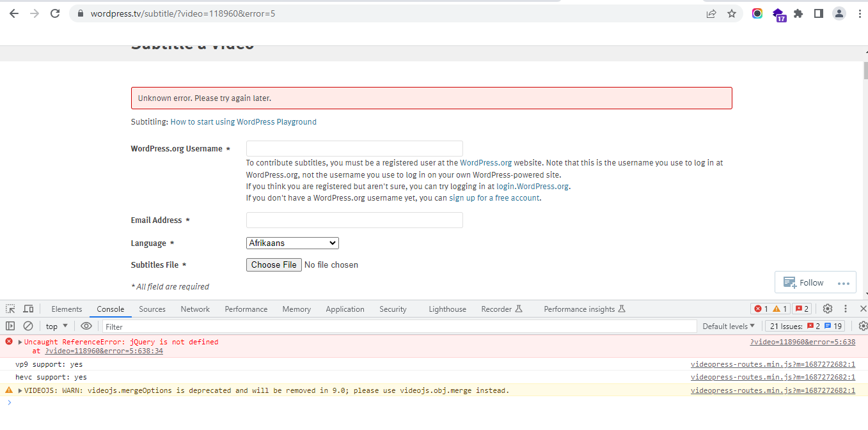This screenshot has width=868, height=430.
Task: Activate DevTools inspect element picker
Action: point(10,309)
